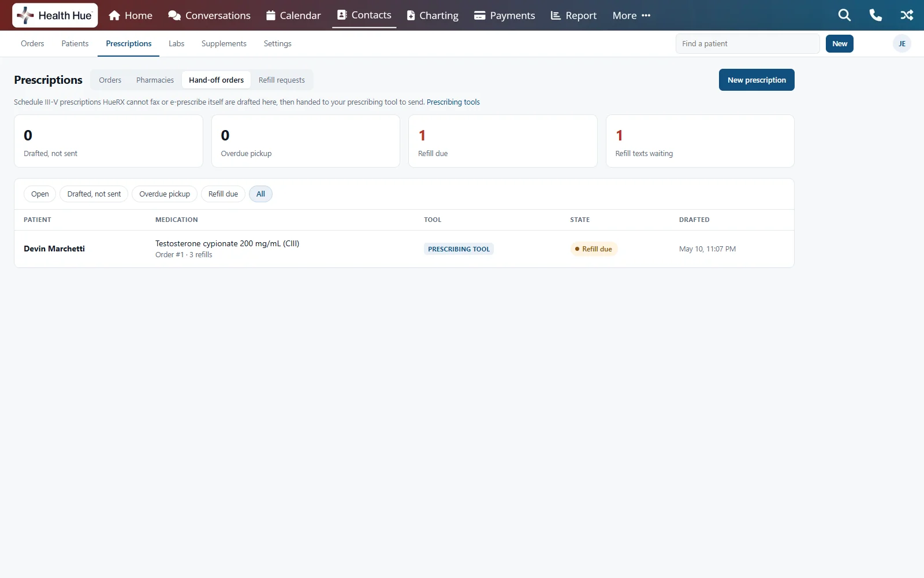Image resolution: width=924 pixels, height=578 pixels.
Task: Apply the Open filter chip
Action: pos(40,194)
